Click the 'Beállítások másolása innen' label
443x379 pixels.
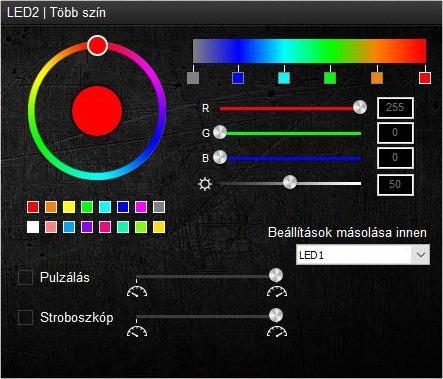[347, 232]
